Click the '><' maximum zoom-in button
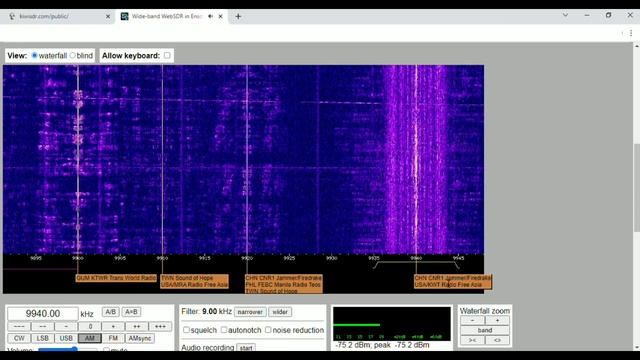The image size is (640, 360). click(472, 340)
